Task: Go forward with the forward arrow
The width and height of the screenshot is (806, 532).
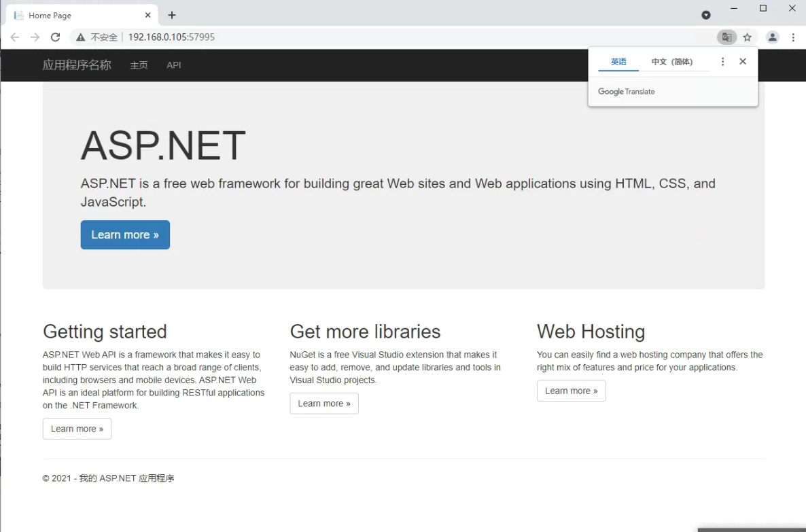Action: (35, 37)
